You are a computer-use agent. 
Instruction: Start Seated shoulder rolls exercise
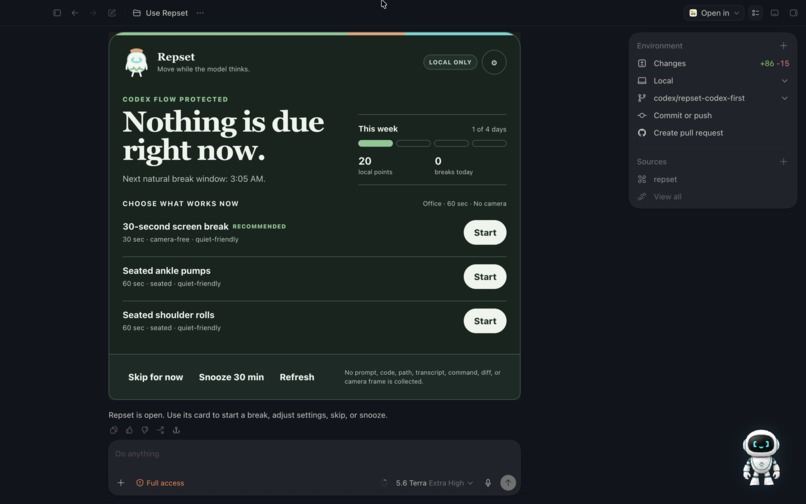[485, 321]
